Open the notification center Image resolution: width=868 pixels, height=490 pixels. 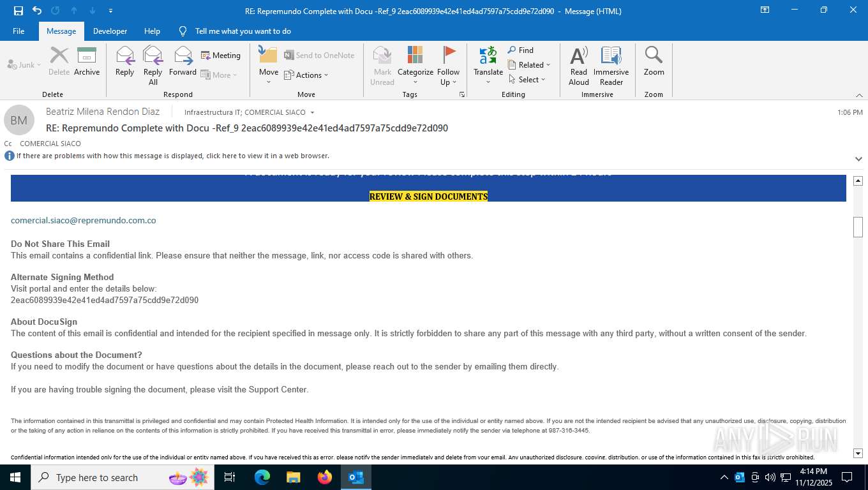point(847,477)
